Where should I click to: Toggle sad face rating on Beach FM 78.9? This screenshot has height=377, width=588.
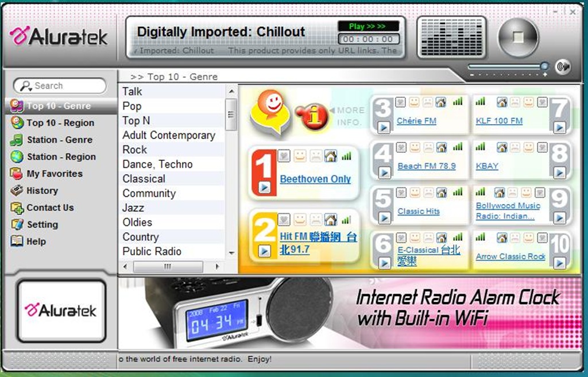tap(428, 148)
